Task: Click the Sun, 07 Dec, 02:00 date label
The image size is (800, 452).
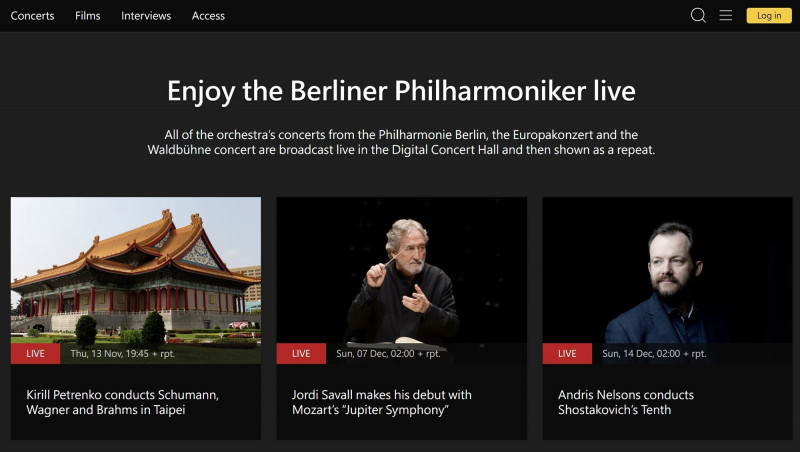Action: 388,354
